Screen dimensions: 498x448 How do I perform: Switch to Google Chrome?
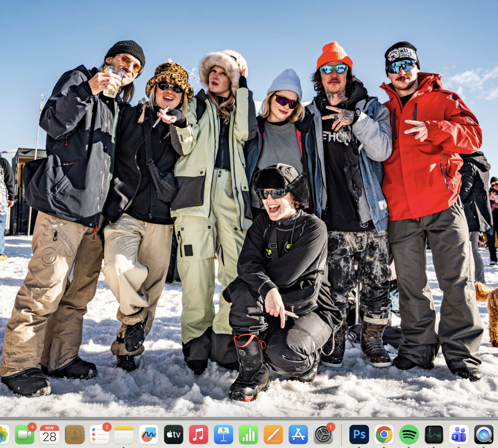point(384,434)
